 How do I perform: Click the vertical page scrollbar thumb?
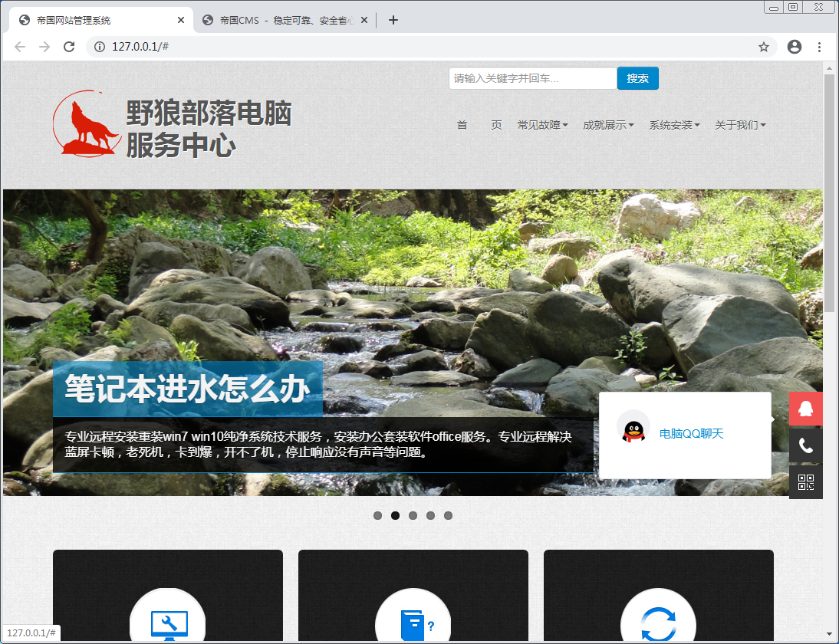pyautogui.click(x=829, y=192)
